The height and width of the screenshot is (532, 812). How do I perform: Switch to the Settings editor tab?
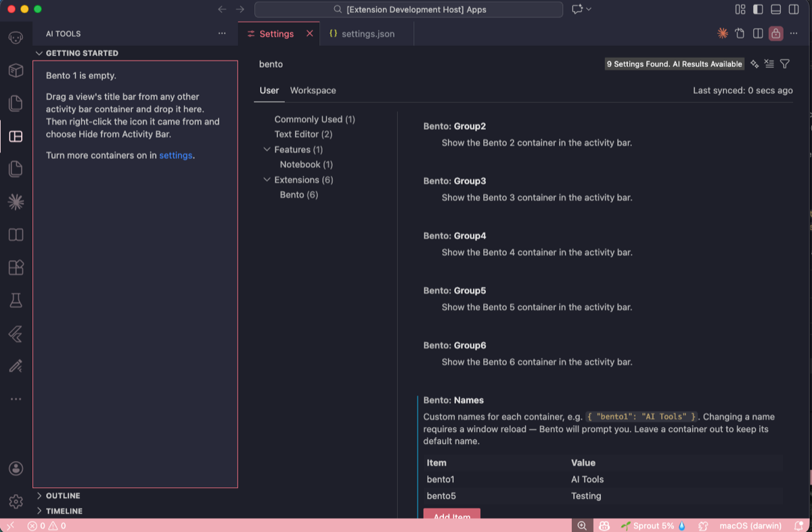pyautogui.click(x=279, y=34)
